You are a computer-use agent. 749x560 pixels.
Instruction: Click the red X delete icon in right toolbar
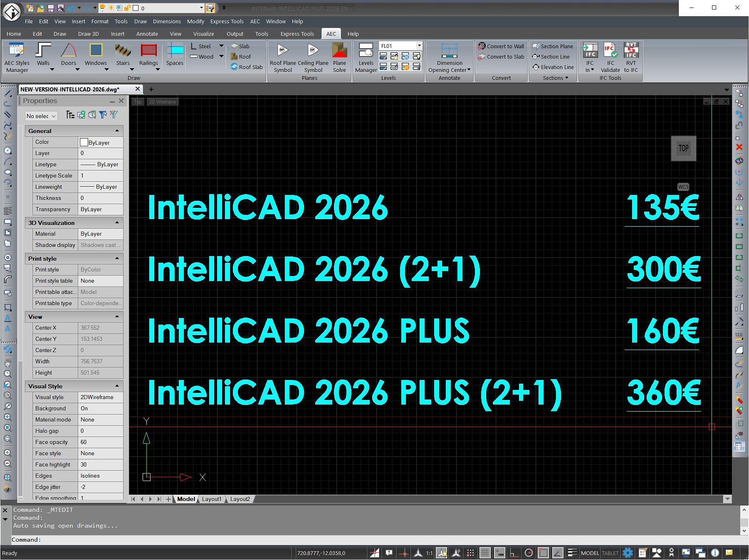[739, 147]
